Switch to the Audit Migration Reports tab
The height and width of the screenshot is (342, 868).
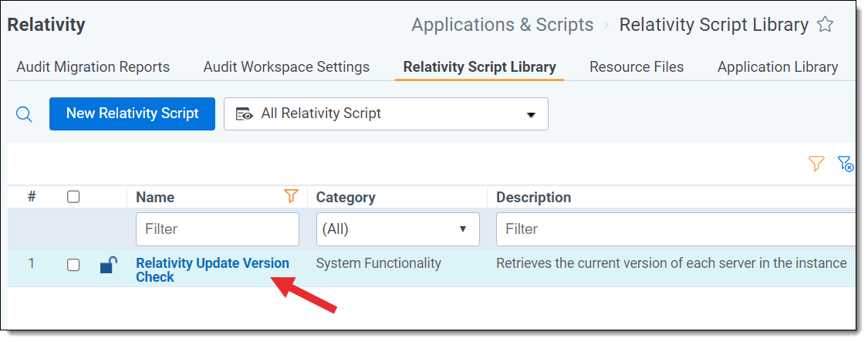[93, 67]
